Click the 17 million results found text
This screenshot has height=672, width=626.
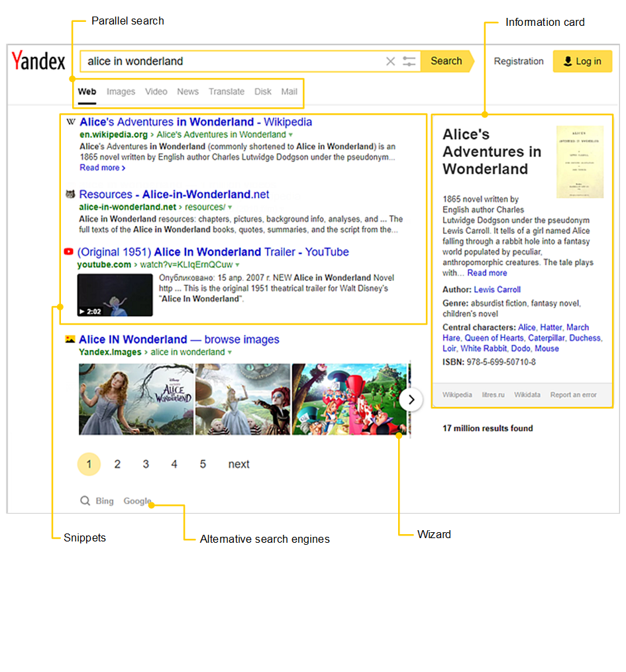tap(488, 429)
